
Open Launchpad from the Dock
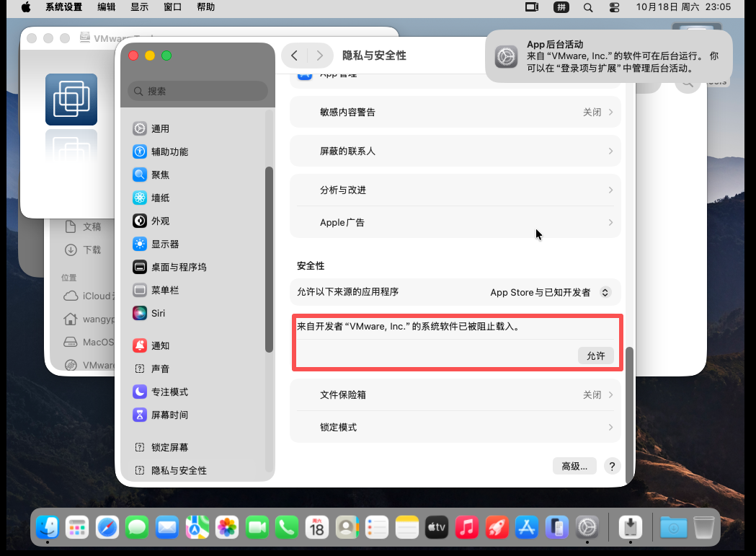point(77,527)
